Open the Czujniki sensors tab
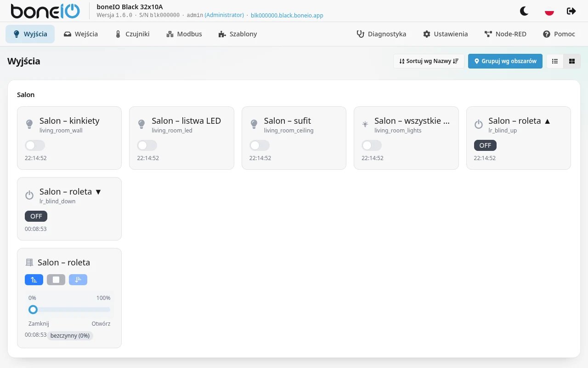 tap(132, 34)
